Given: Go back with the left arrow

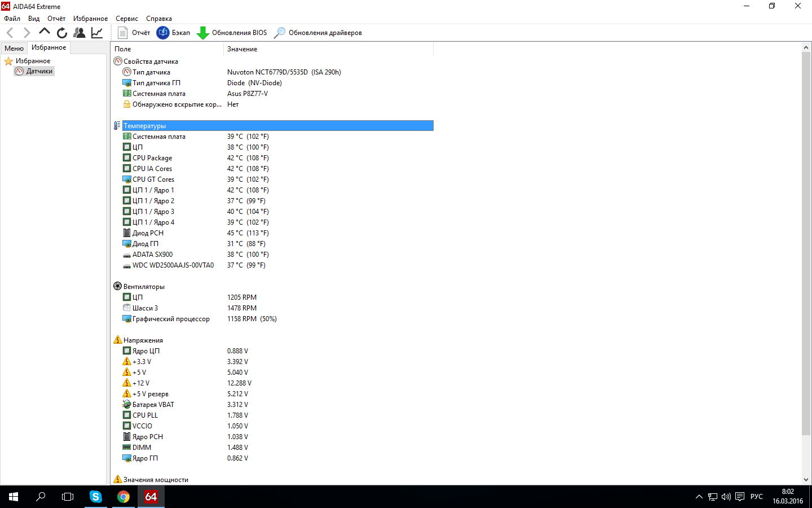Looking at the screenshot, I should 10,33.
